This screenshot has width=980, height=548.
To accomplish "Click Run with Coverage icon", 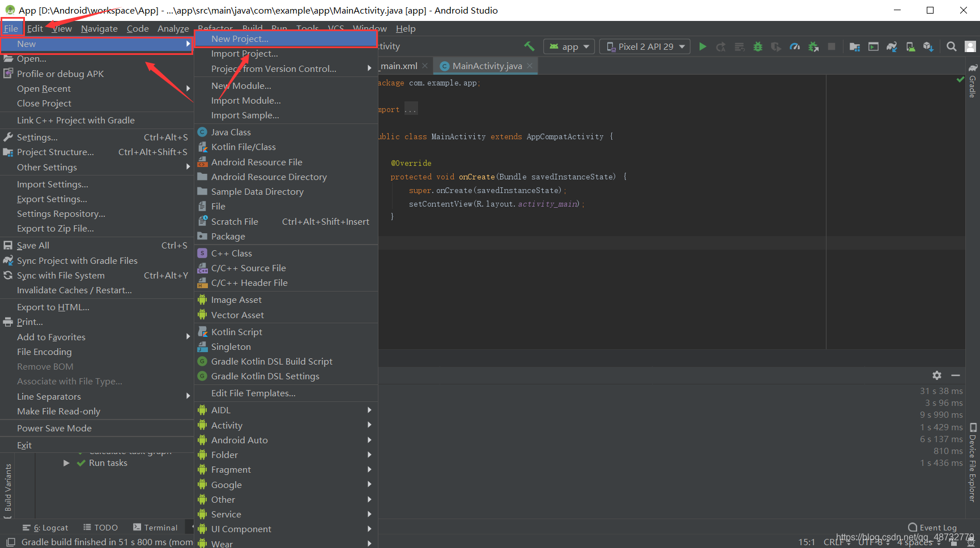I will pyautogui.click(x=776, y=46).
